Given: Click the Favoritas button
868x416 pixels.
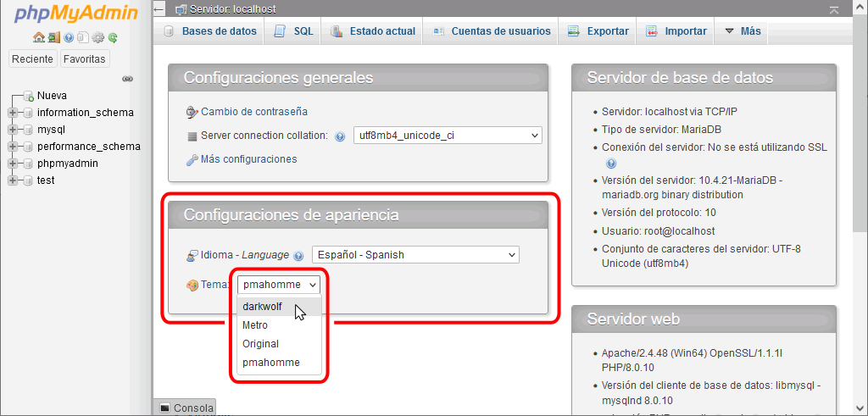Looking at the screenshot, I should pos(85,58).
